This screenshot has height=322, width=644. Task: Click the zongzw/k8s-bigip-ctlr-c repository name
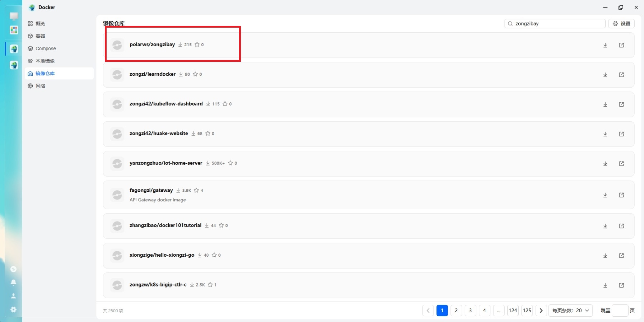pos(158,285)
